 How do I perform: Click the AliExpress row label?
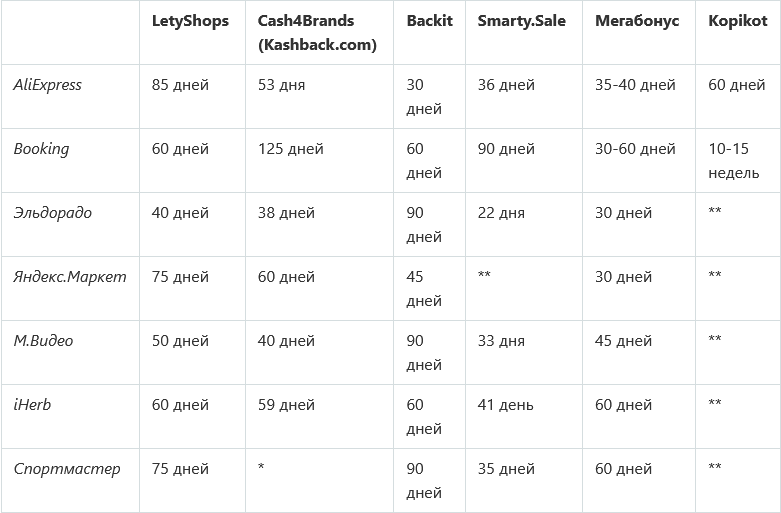pos(47,85)
